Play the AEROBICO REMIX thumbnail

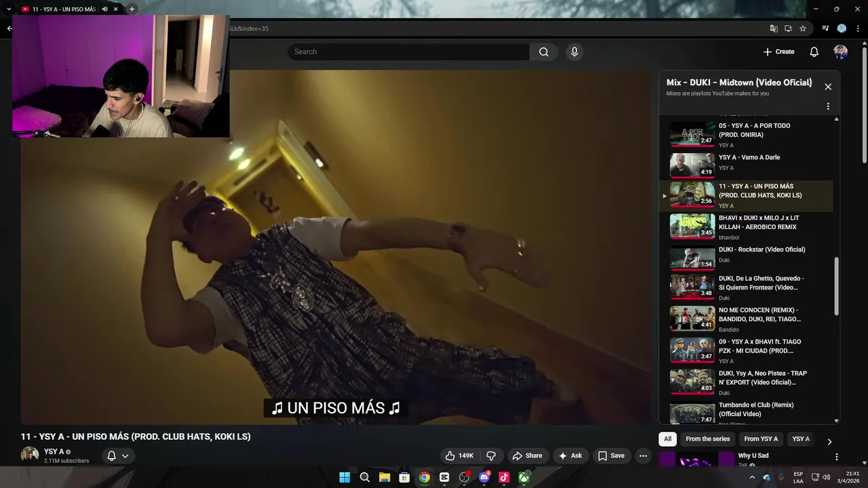click(692, 226)
